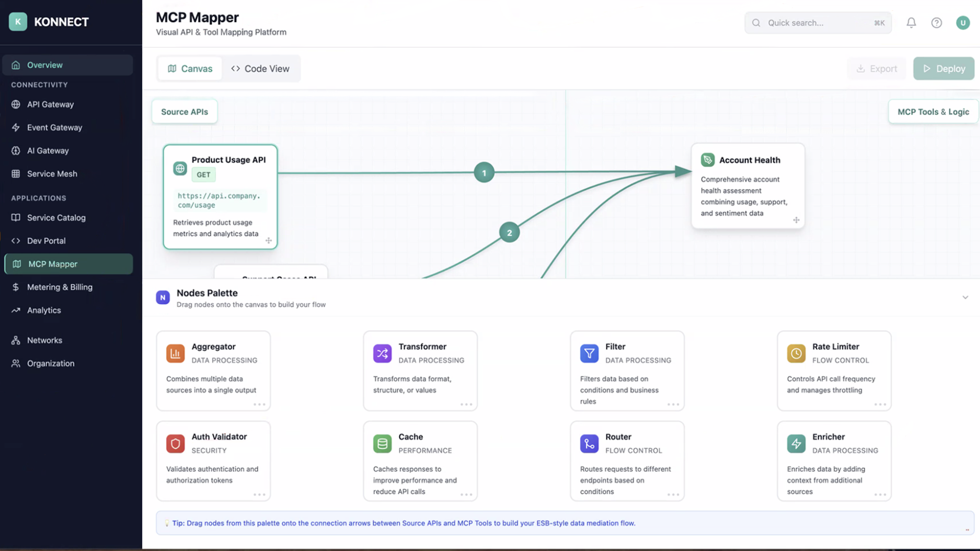Collapse the Nodes Palette chevron

point(965,297)
